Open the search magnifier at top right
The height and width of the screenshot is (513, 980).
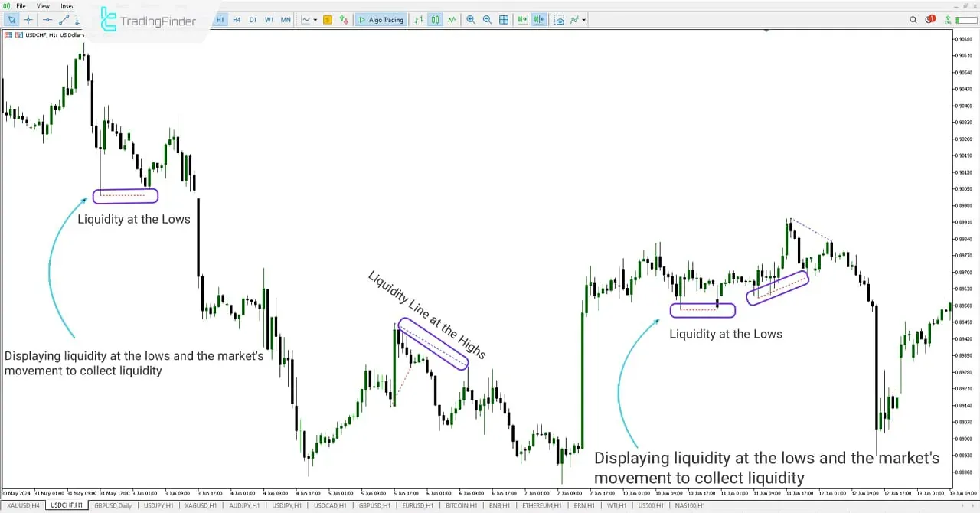tap(913, 20)
